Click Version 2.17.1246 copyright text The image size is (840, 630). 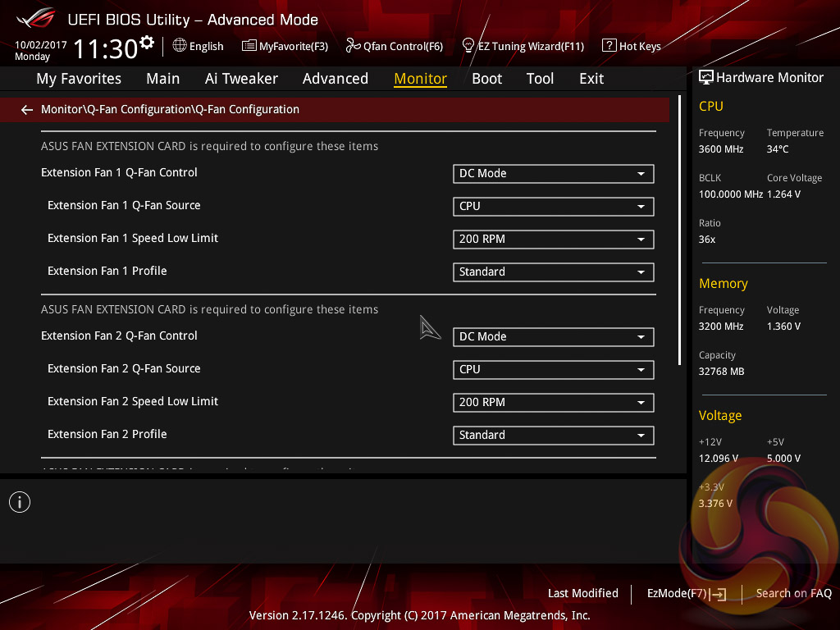click(419, 615)
